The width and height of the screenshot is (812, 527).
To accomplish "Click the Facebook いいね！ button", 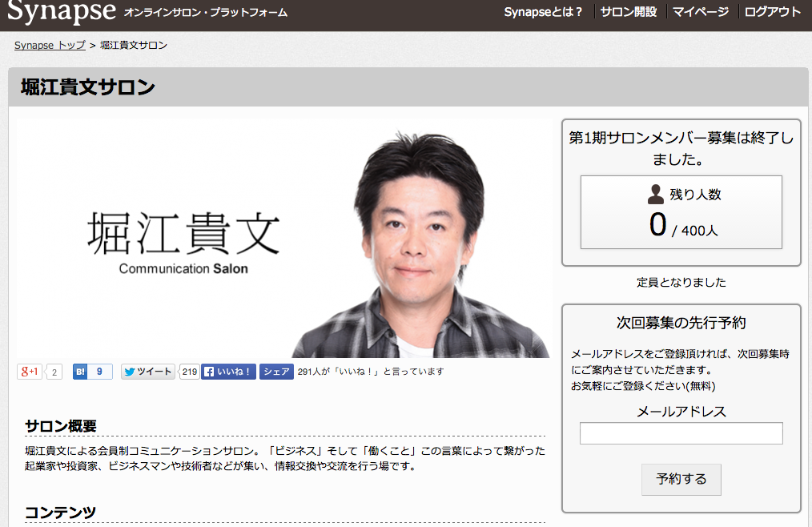I will pyautogui.click(x=228, y=372).
